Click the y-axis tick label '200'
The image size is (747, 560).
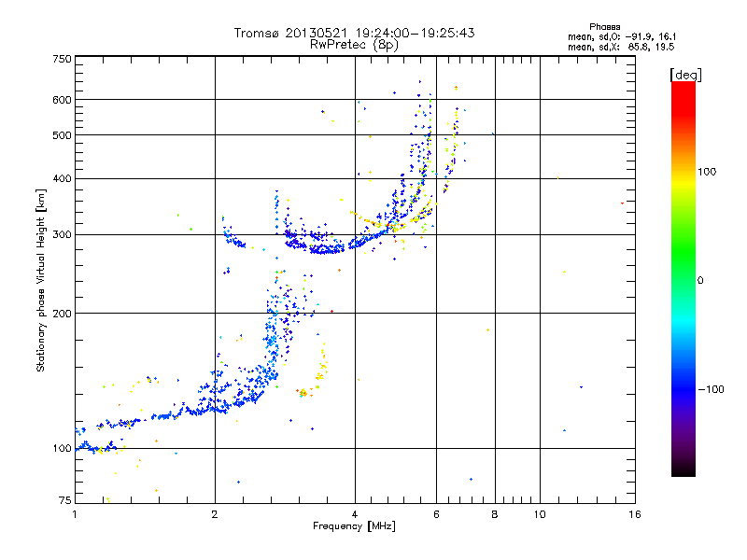coord(62,314)
